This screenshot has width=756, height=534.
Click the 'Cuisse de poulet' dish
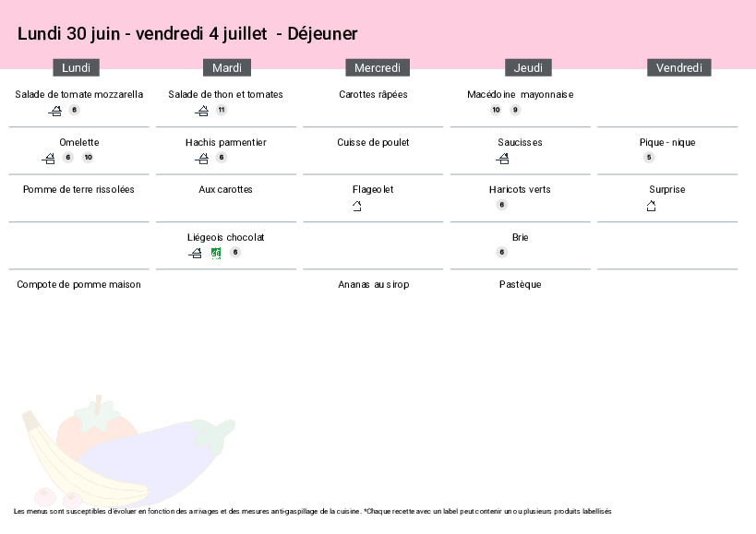click(x=373, y=142)
